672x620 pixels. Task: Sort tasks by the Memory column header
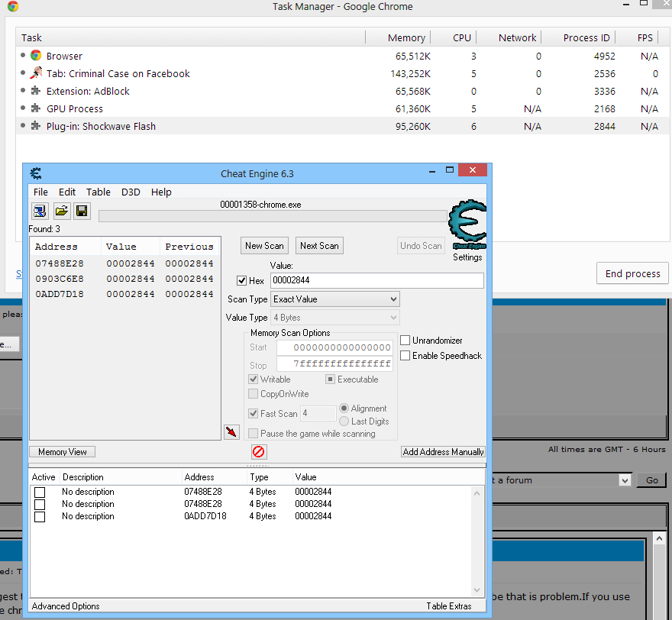point(405,37)
